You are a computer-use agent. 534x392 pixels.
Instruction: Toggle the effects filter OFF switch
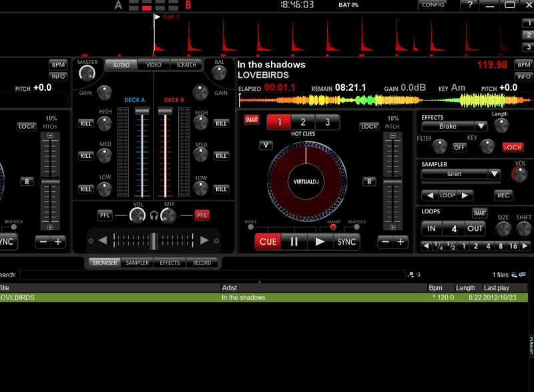point(459,147)
